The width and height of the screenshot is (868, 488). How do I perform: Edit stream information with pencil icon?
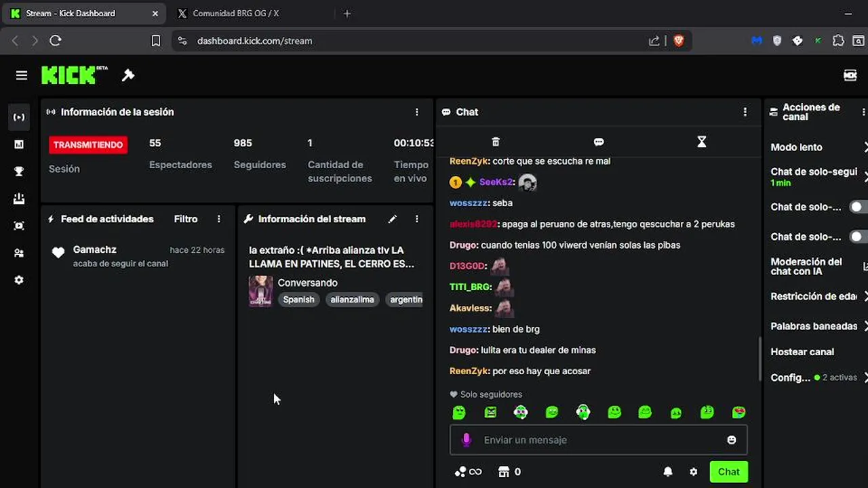[x=392, y=219]
